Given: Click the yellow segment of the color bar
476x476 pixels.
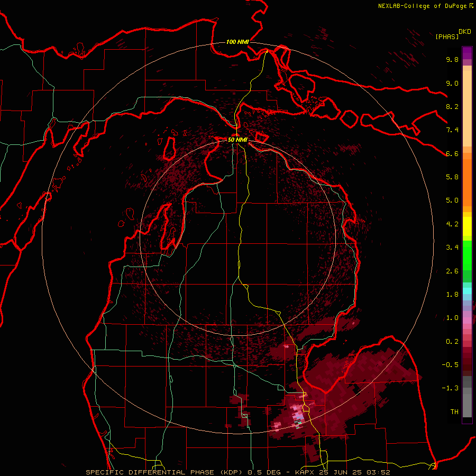Looking at the screenshot, I should pyautogui.click(x=467, y=226).
